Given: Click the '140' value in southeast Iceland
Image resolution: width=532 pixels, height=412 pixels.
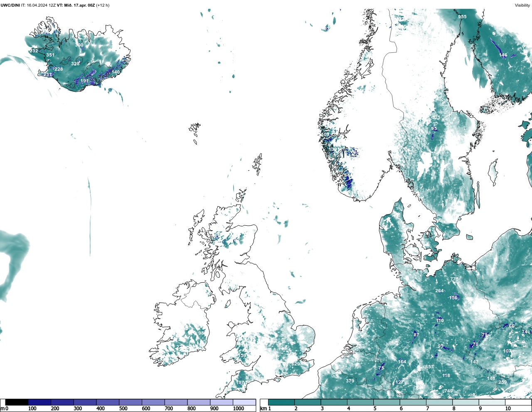Looking at the screenshot, I should point(116,72).
